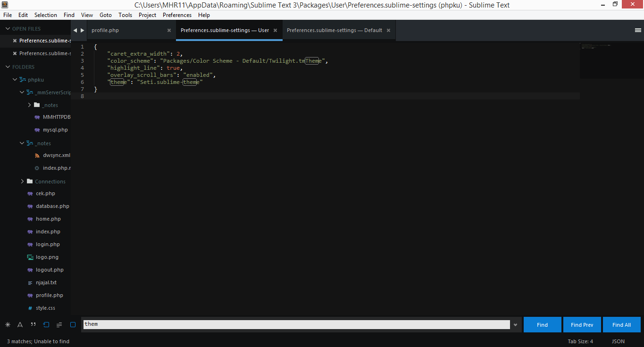
Task: Open profile.php in the folder tree
Action: 50,295
